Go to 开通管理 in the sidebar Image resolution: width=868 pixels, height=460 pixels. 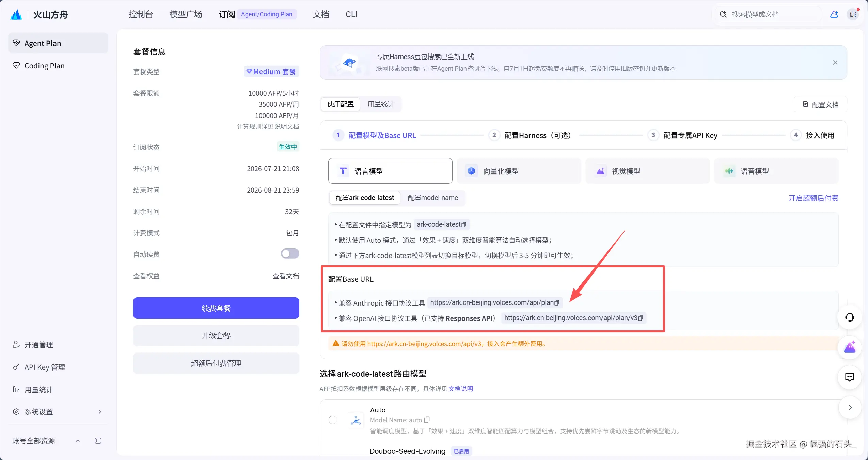point(58,345)
